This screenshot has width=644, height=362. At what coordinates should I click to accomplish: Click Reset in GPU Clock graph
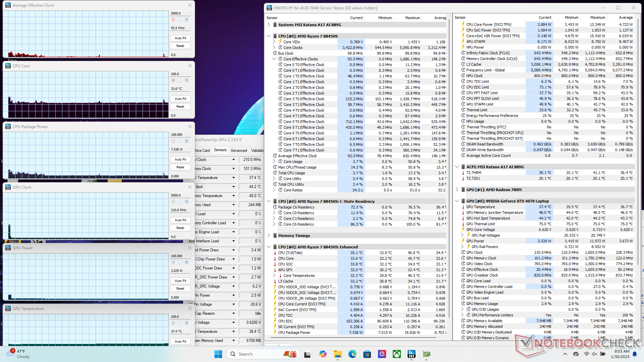[180, 228]
